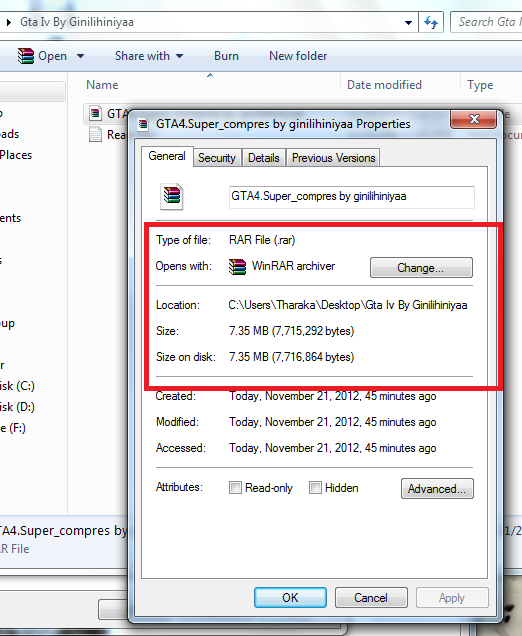Click the file name text field
The height and width of the screenshot is (636, 522).
coord(352,197)
